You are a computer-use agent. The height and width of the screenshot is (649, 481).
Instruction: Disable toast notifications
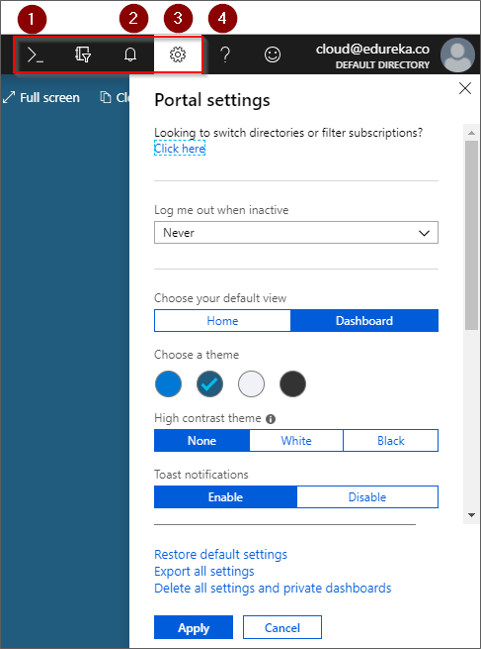tap(367, 497)
